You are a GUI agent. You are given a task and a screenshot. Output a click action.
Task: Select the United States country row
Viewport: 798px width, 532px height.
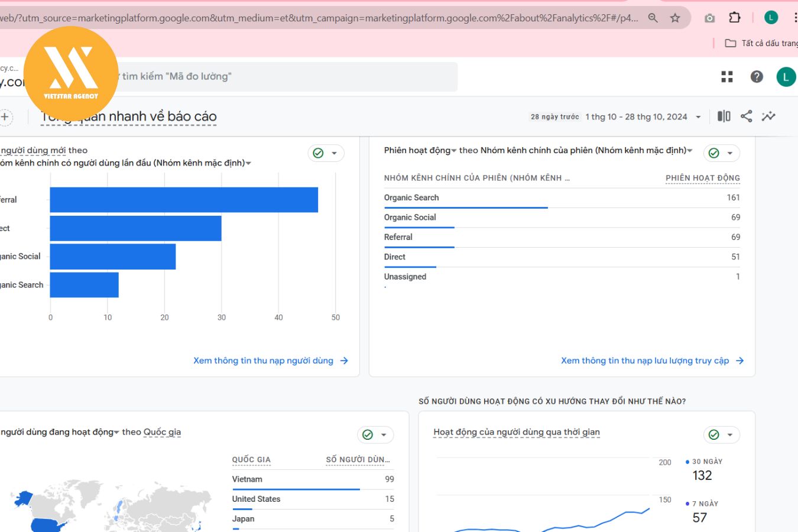click(313, 499)
